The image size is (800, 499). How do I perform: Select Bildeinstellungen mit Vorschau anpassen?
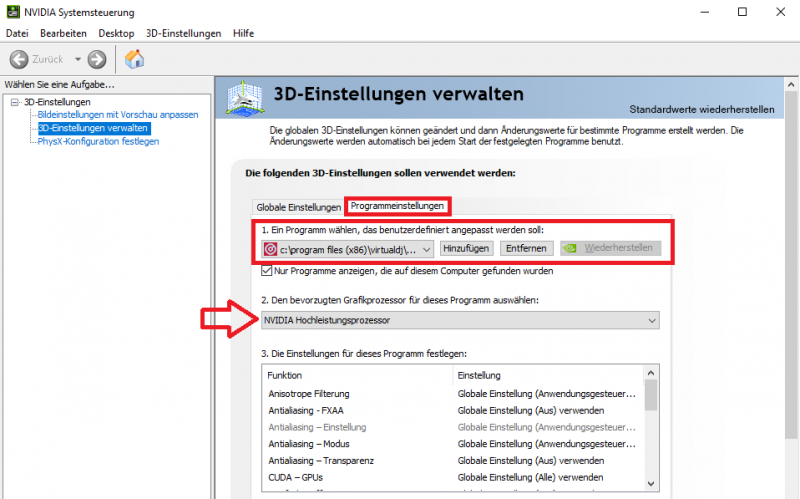tap(118, 115)
